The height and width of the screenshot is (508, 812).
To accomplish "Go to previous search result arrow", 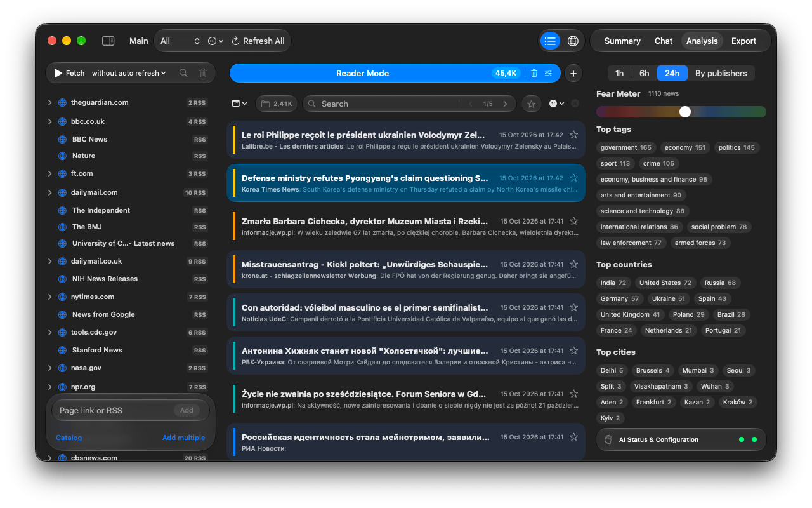I will point(470,104).
